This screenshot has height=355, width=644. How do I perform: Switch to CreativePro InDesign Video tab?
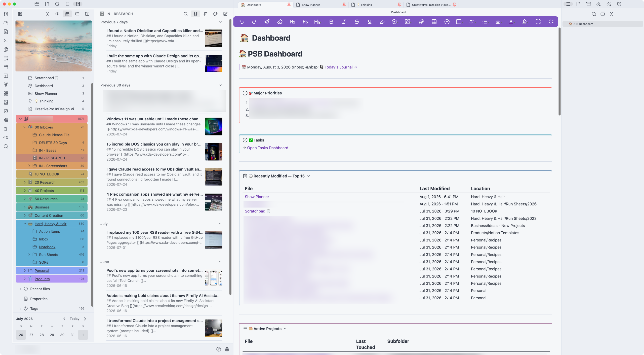point(431,5)
